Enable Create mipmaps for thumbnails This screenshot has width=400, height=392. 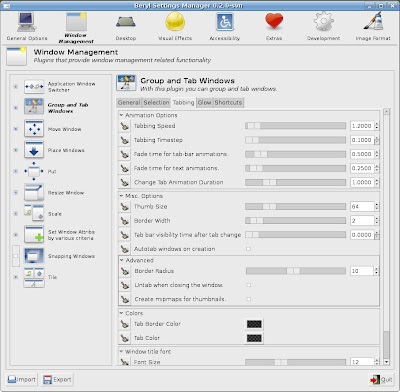point(248,299)
